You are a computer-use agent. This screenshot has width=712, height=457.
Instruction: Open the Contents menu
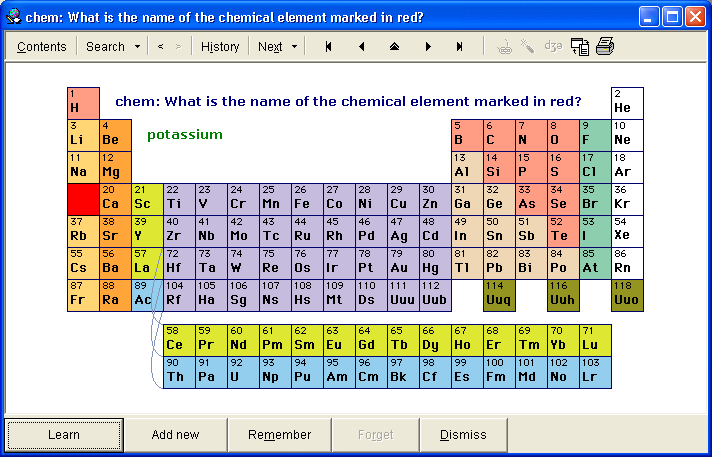coord(42,47)
